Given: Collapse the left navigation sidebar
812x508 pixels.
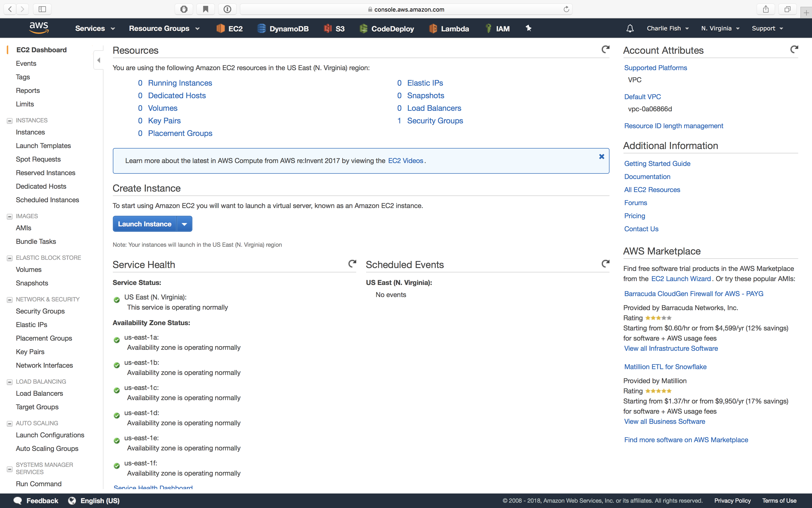Looking at the screenshot, I should (98, 60).
